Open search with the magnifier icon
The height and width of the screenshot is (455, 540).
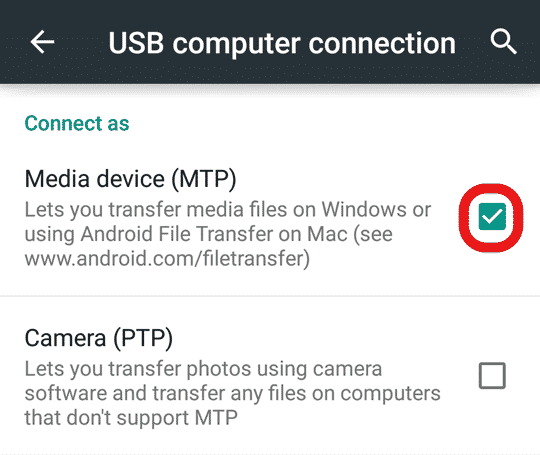pos(503,42)
